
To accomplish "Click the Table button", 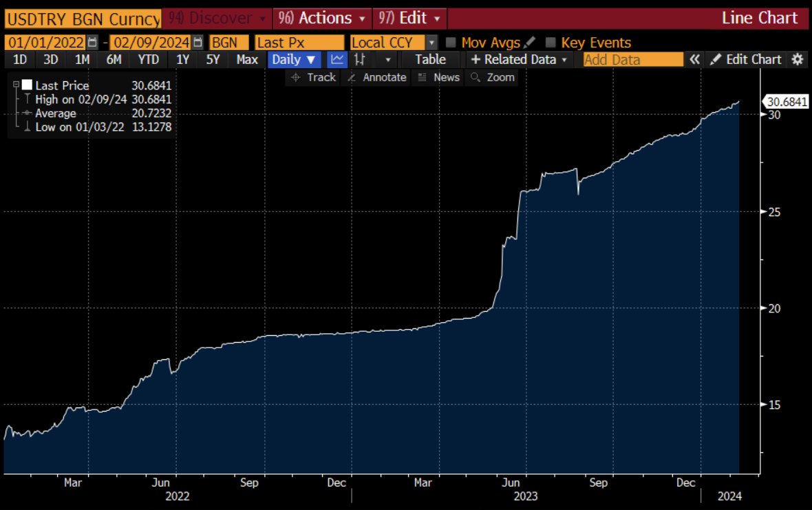I will tap(429, 59).
